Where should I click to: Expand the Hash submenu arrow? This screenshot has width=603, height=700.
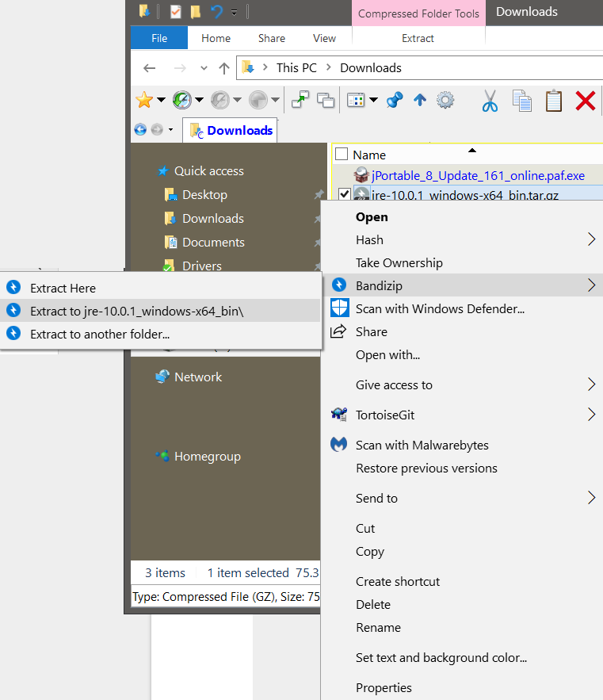click(591, 239)
